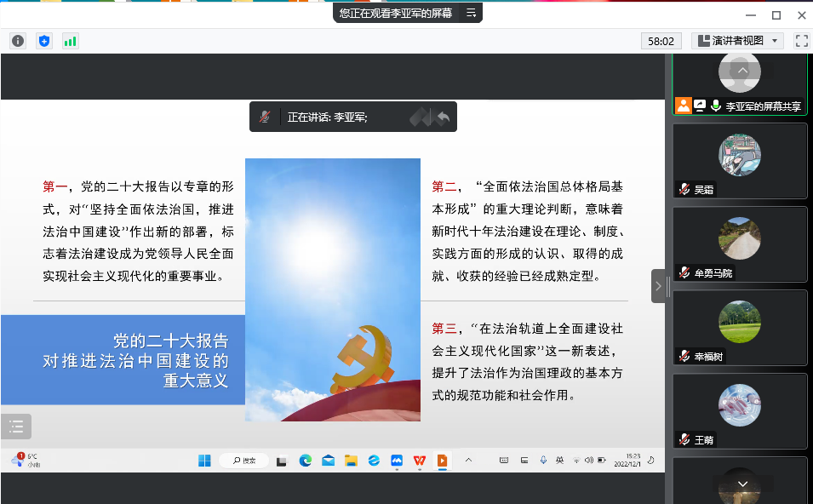Collapse the participant video side panel
813x504 pixels.
tap(658, 286)
